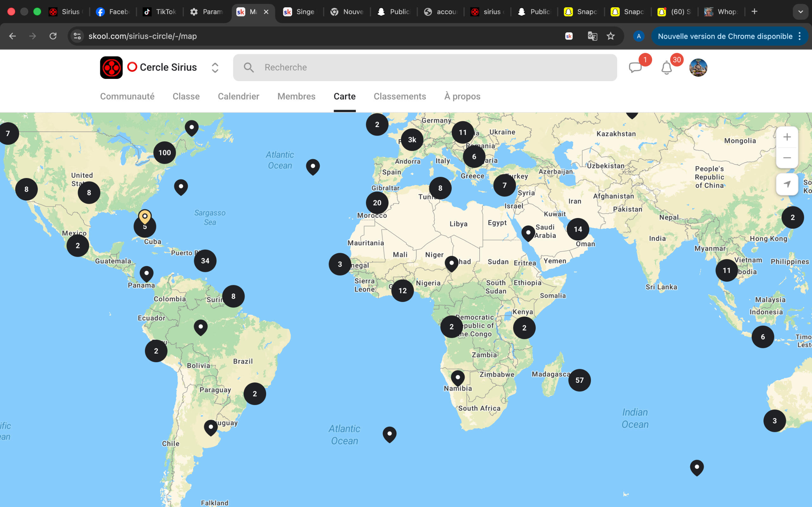Click the Chrome translate page icon
Image resolution: width=812 pixels, height=507 pixels.
pos(592,36)
